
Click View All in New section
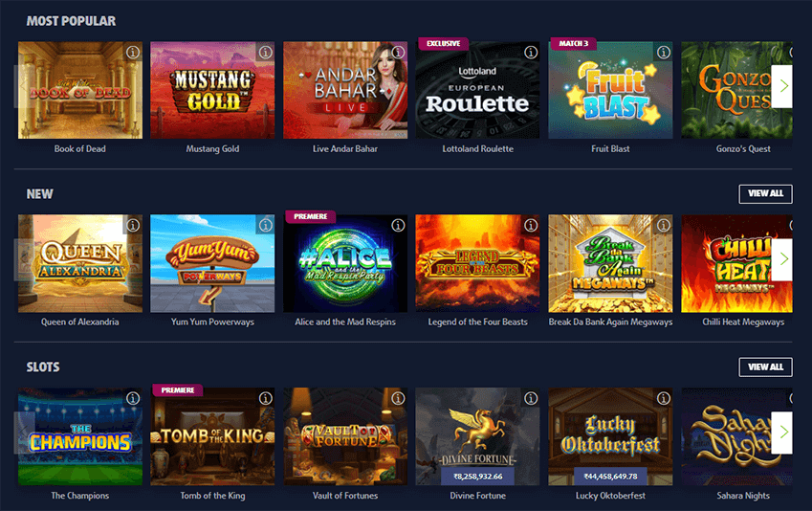click(765, 194)
